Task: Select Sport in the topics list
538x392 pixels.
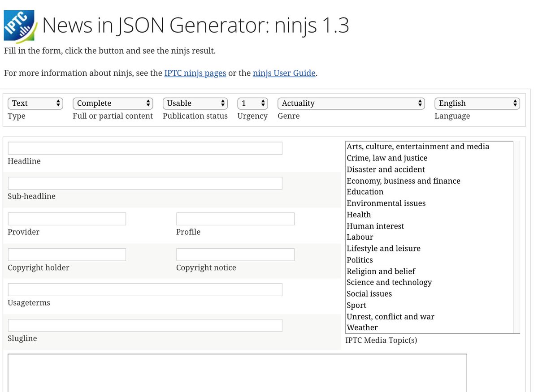Action: coord(429,305)
